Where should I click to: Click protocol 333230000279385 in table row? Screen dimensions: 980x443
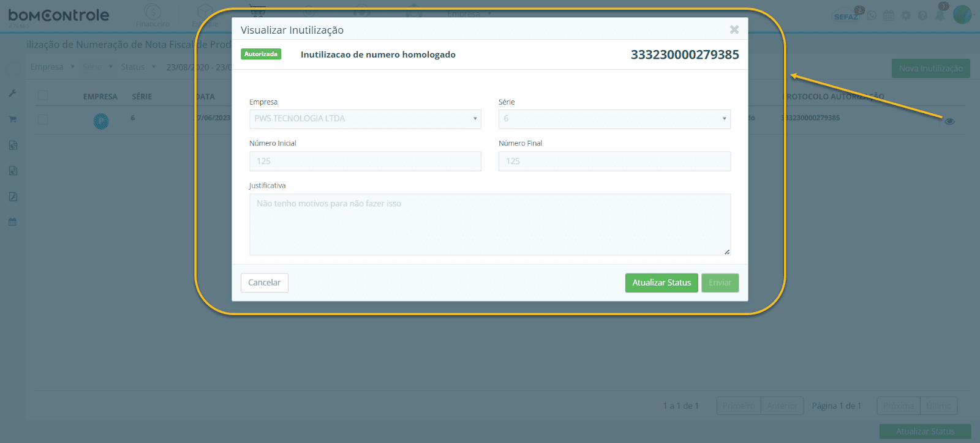(810, 117)
